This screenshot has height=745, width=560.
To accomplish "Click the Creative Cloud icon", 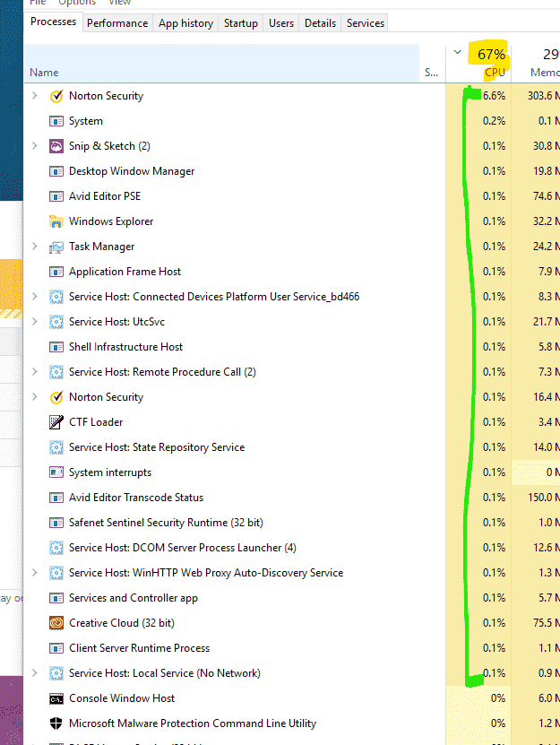I will [x=56, y=623].
